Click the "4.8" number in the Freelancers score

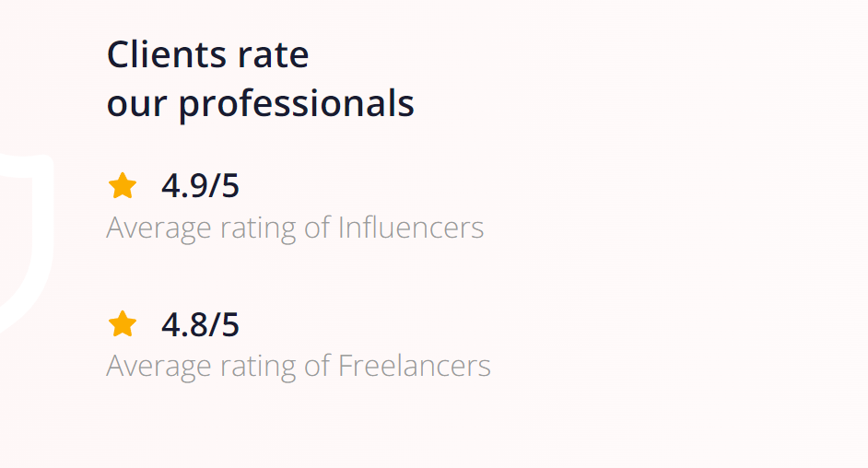click(x=183, y=324)
